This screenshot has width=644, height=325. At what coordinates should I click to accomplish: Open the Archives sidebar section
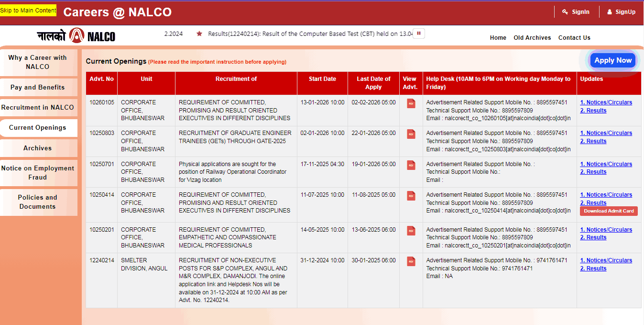[38, 148]
